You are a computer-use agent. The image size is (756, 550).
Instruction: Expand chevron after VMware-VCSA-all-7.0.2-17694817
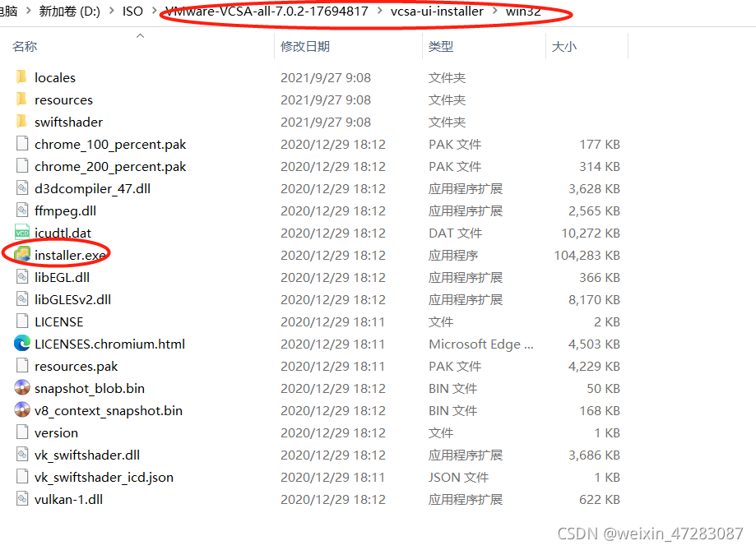tap(379, 11)
